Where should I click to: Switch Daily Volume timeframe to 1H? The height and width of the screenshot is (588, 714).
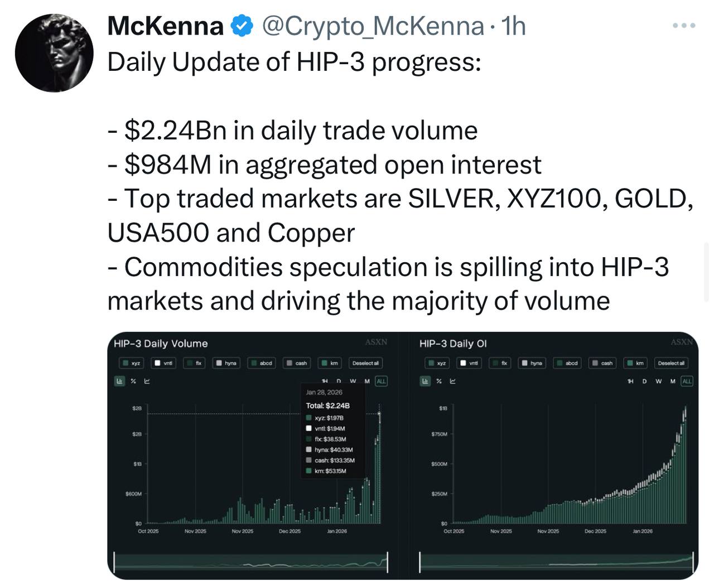point(325,381)
